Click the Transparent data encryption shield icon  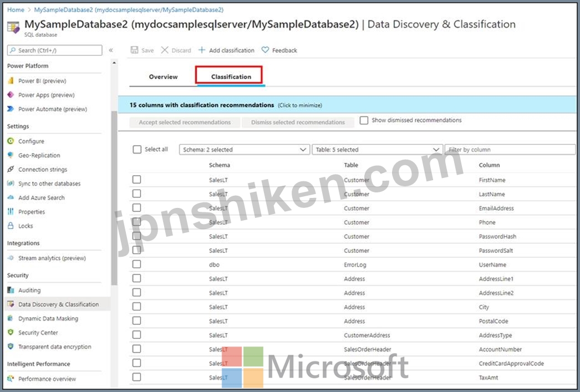pos(11,347)
